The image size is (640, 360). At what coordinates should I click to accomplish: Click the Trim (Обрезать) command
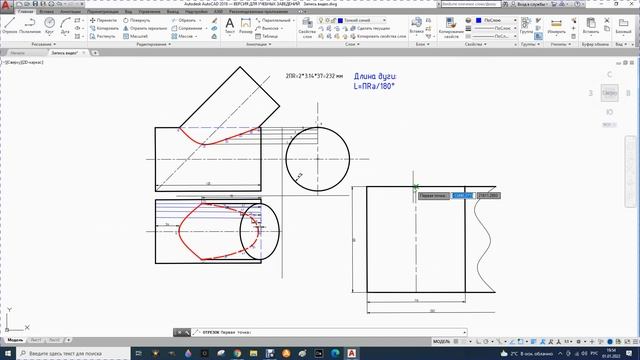point(184,20)
